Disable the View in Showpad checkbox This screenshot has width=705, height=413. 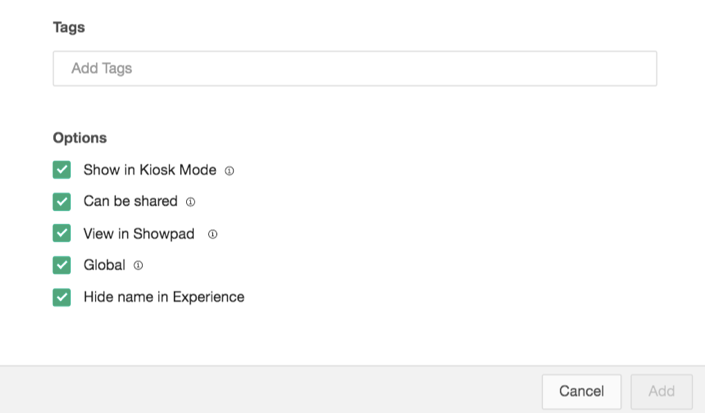pos(62,234)
